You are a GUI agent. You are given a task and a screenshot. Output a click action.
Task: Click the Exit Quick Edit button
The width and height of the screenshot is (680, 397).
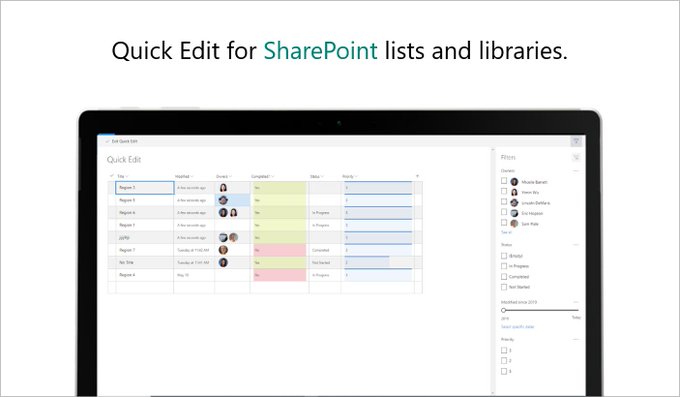pyautogui.click(x=121, y=141)
